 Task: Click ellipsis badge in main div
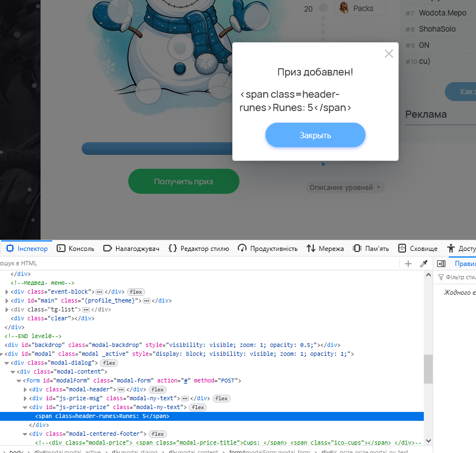click(147, 301)
